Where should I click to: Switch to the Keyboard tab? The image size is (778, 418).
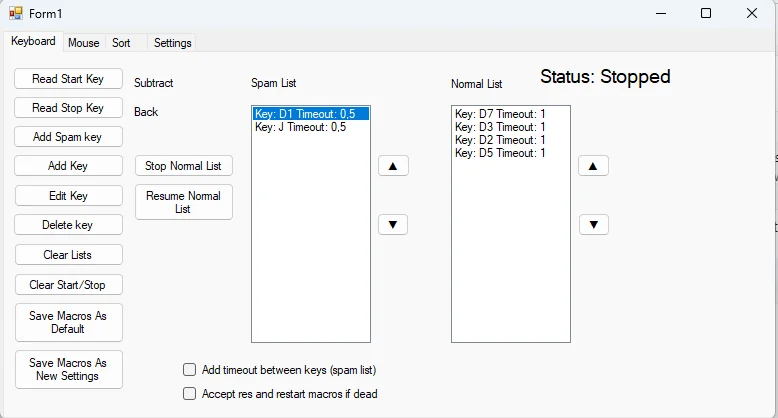pyautogui.click(x=33, y=41)
